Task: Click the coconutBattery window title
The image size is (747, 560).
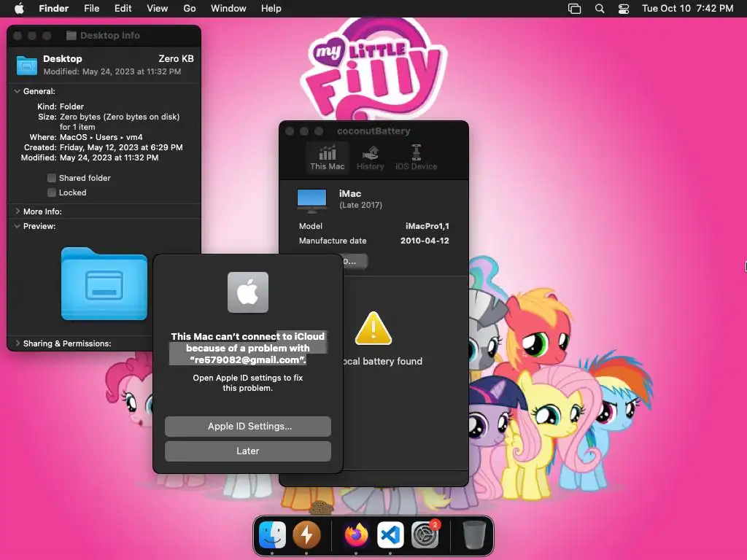Action: point(373,131)
